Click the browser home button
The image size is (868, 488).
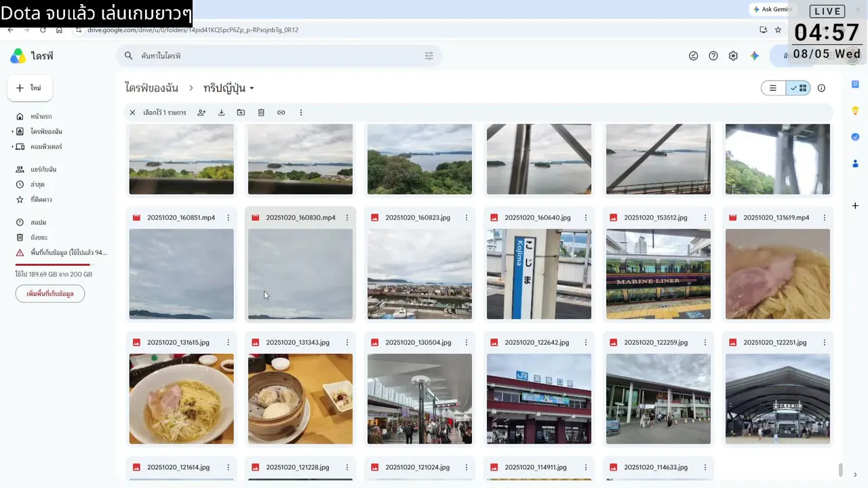click(59, 30)
